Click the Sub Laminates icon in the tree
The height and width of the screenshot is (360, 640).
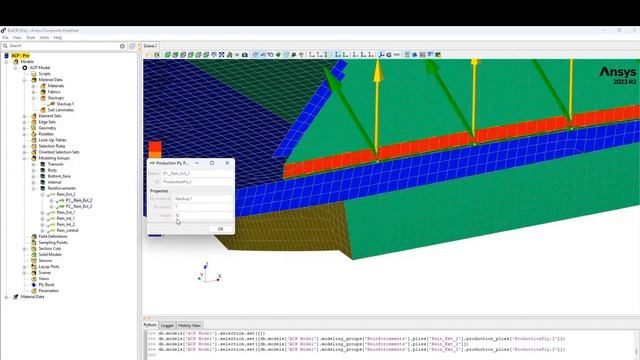pyautogui.click(x=43, y=110)
